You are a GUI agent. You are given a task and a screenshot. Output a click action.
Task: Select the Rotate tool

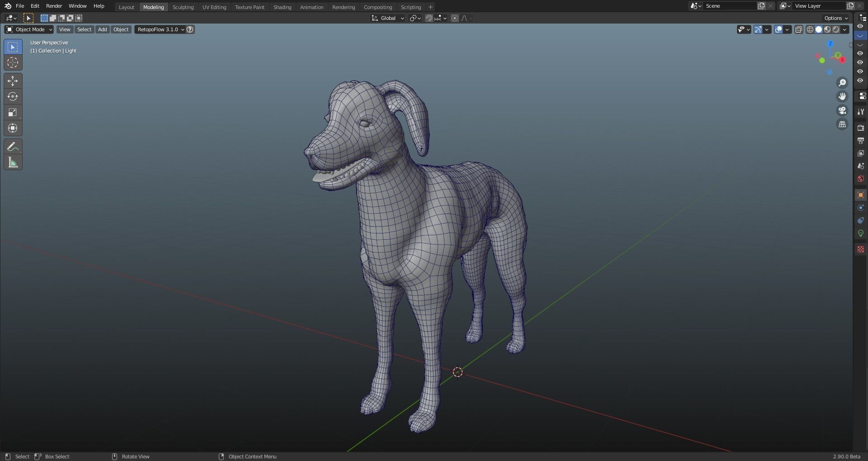(x=13, y=96)
